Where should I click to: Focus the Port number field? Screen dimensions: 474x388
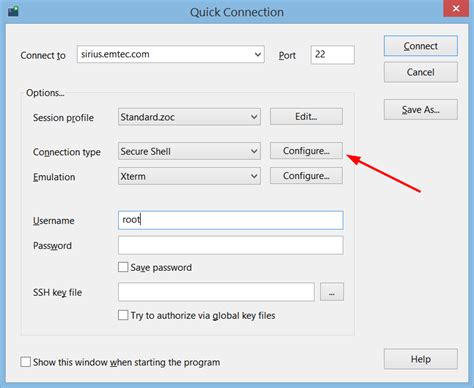[x=333, y=55]
